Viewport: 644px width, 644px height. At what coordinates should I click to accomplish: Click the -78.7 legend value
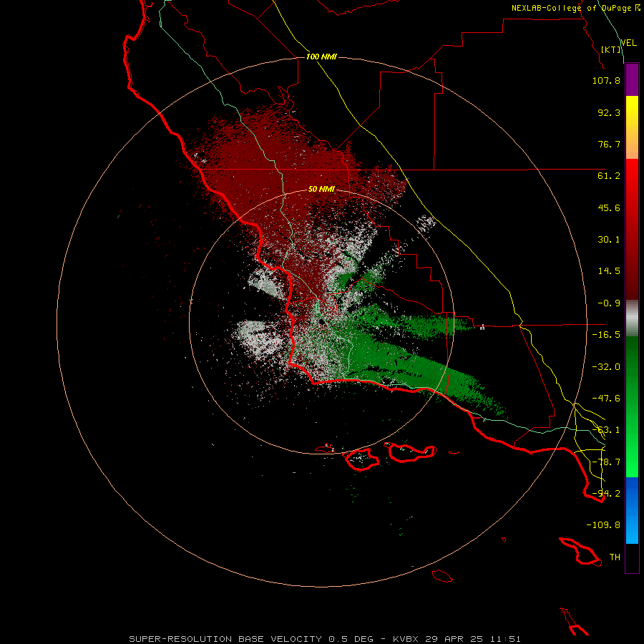click(x=606, y=462)
